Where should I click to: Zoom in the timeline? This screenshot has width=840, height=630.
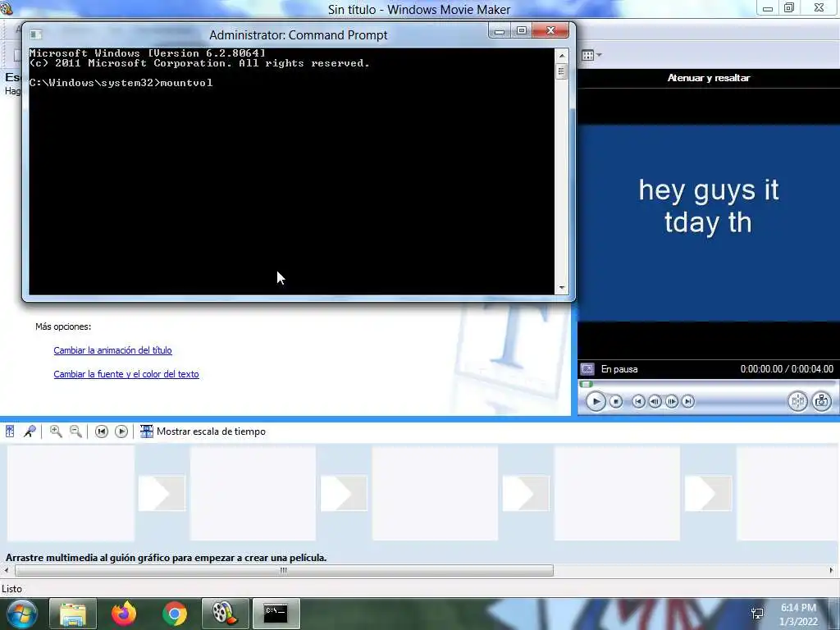(x=56, y=431)
